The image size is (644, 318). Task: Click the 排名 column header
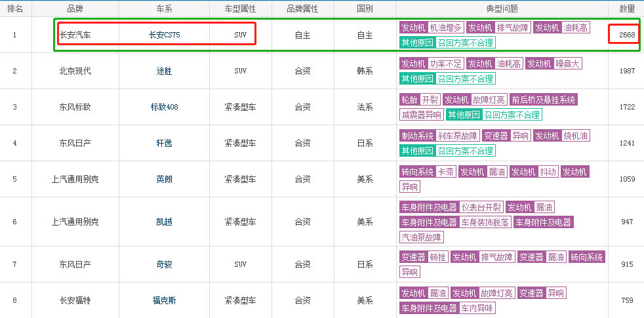15,9
